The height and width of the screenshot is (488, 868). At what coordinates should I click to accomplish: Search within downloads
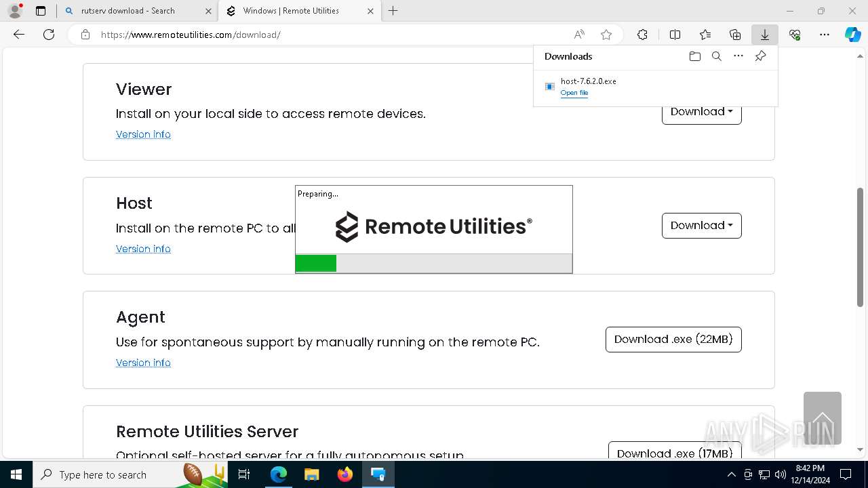point(717,56)
